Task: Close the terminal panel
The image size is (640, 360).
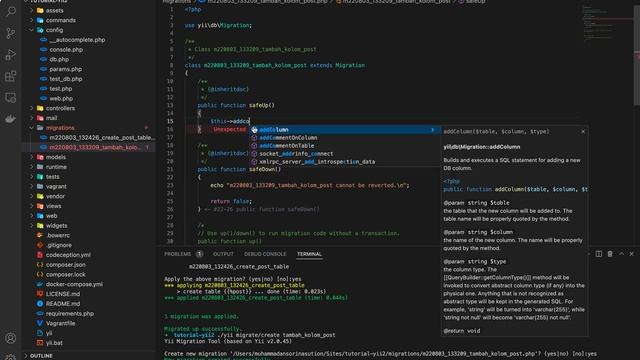Action: tap(631, 254)
